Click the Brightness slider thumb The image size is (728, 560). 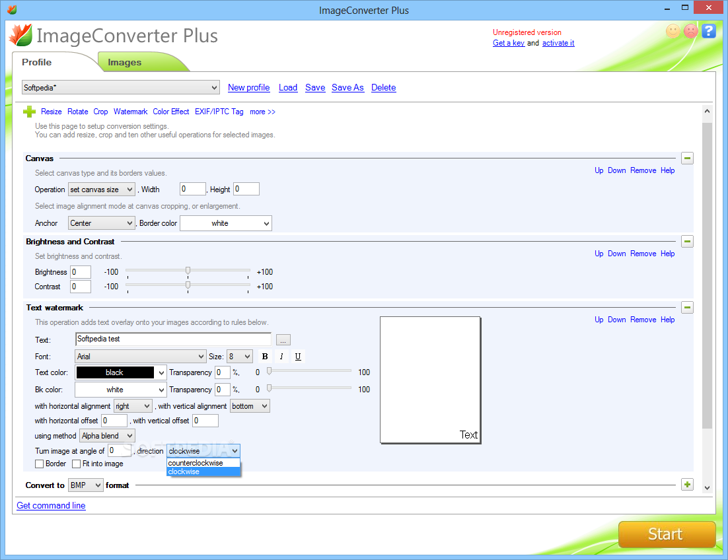(x=188, y=271)
